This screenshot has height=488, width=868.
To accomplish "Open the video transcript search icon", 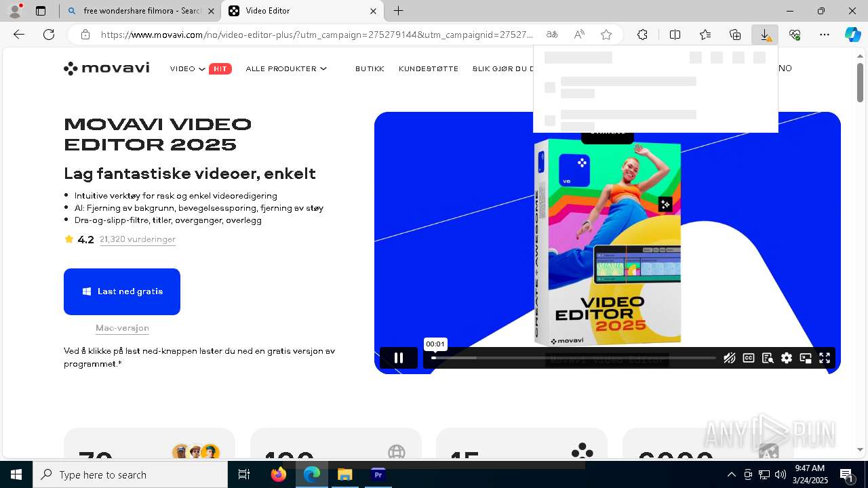I will (768, 358).
